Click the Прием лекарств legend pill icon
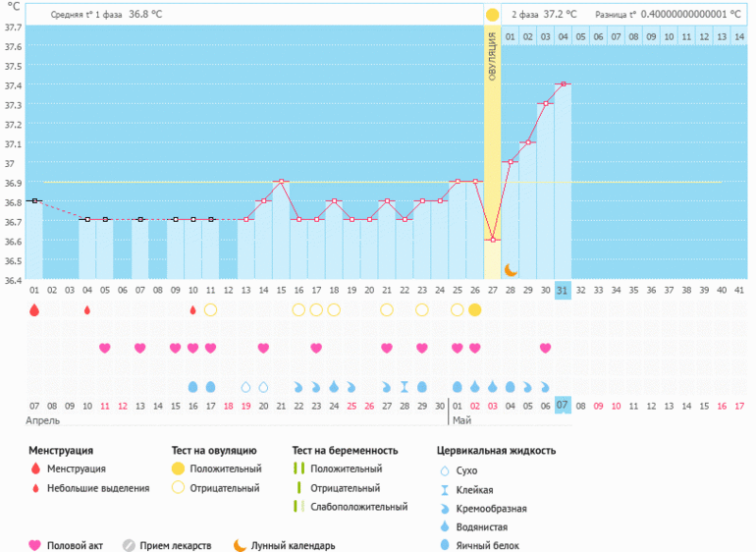 (129, 545)
